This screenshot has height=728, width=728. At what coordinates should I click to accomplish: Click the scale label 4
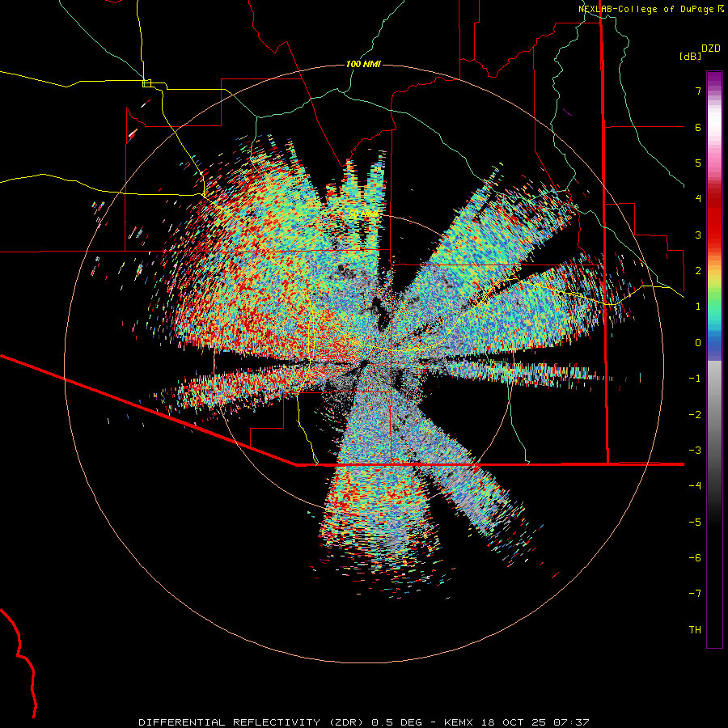click(698, 199)
